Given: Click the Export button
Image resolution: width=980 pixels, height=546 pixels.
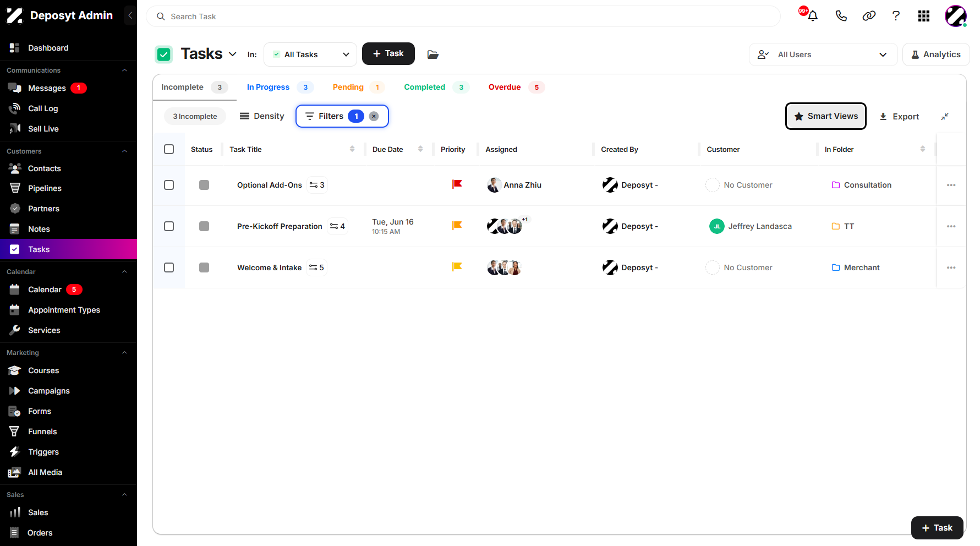Looking at the screenshot, I should point(899,117).
